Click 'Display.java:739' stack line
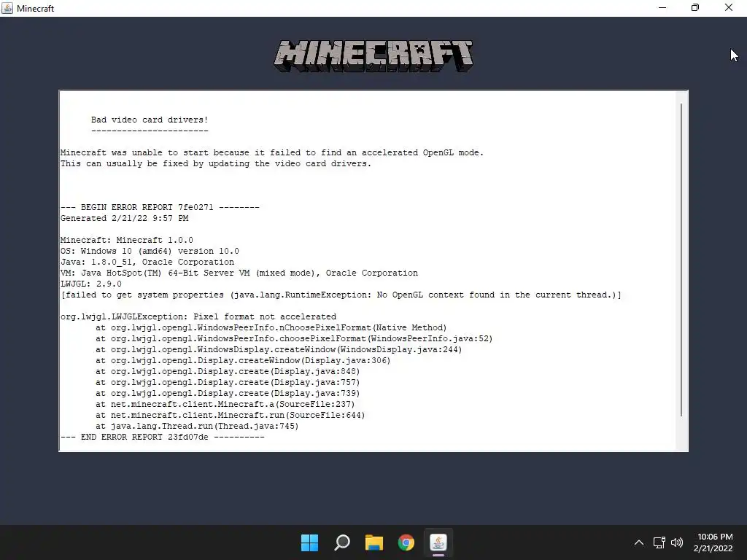Viewport: 747px width, 560px height. 228,393
